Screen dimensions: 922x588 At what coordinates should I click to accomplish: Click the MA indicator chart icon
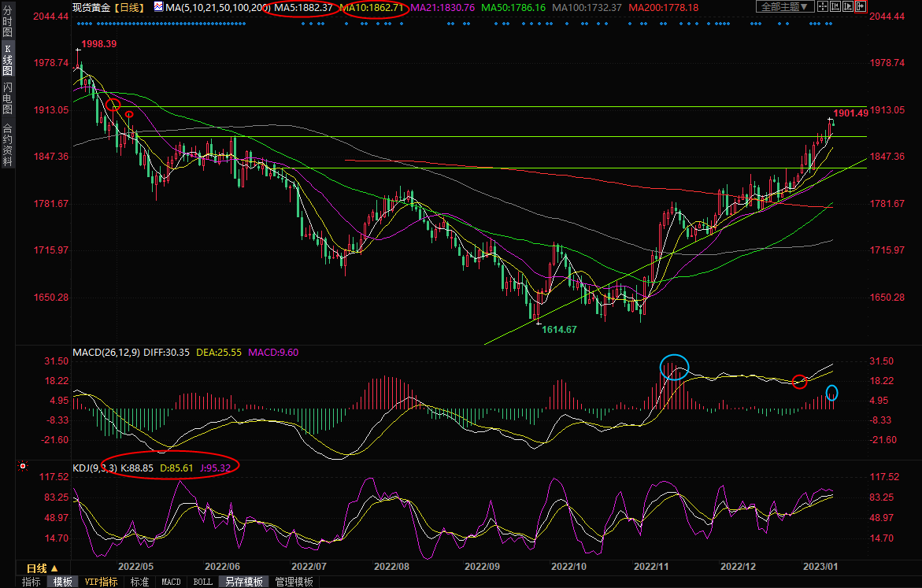pyautogui.click(x=158, y=7)
